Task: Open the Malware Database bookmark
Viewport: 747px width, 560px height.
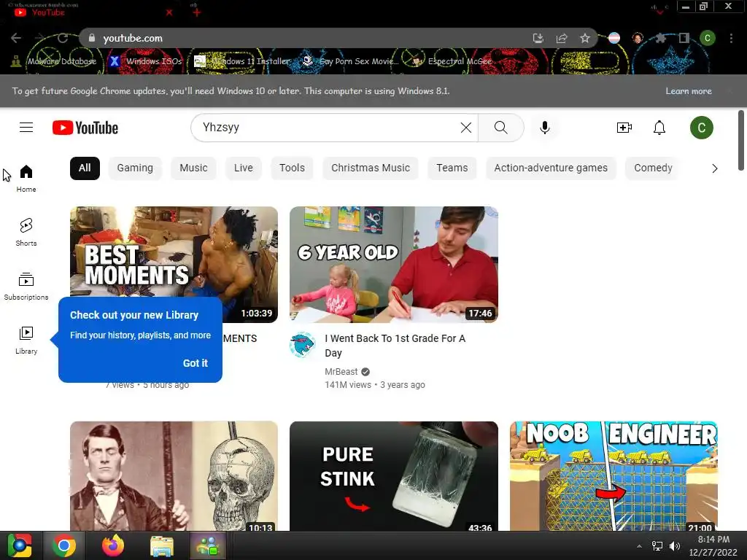Action: pos(54,61)
